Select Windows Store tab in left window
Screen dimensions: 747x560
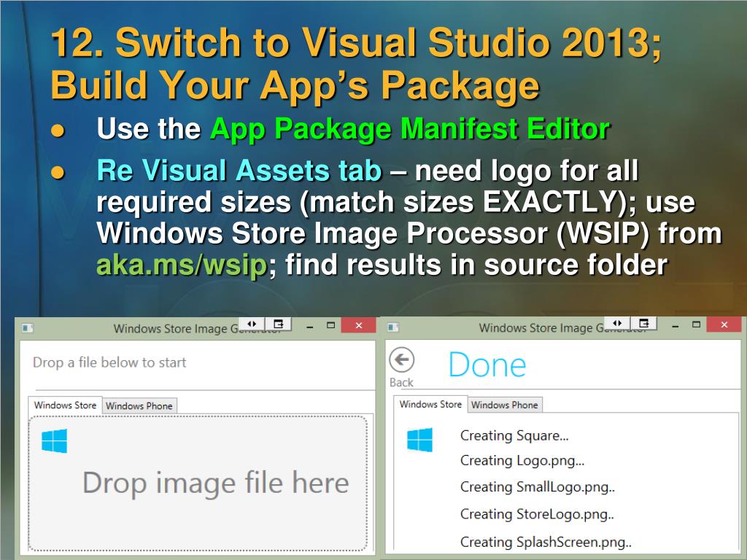[x=65, y=405]
